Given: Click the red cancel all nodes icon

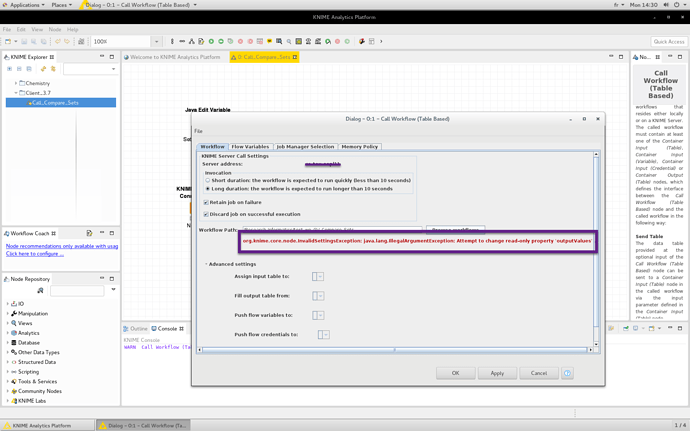Looking at the screenshot, I should click(x=250, y=41).
